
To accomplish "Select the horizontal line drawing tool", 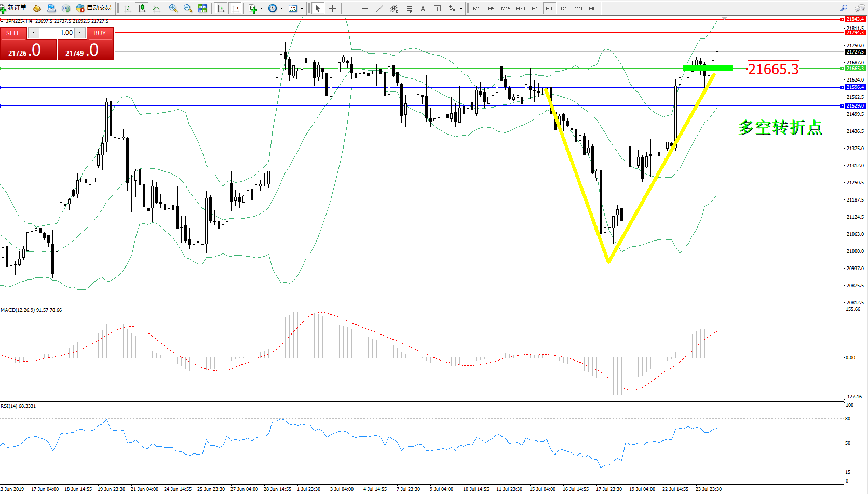I will coord(365,8).
